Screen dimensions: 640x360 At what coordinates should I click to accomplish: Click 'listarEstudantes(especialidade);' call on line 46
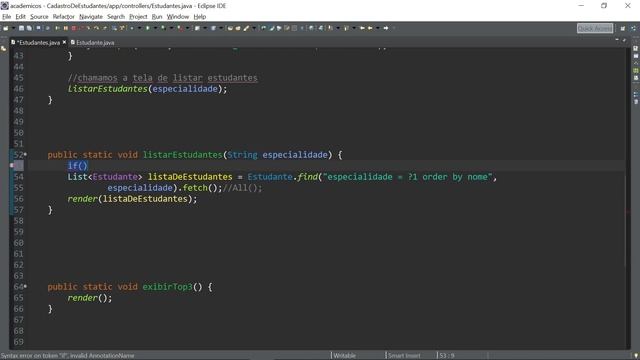[147, 89]
